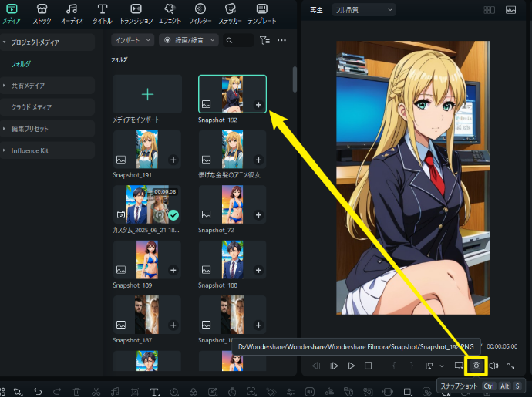The image size is (532, 398).
Task: Click the crop icon in timeline toolbar
Action: pos(135,392)
